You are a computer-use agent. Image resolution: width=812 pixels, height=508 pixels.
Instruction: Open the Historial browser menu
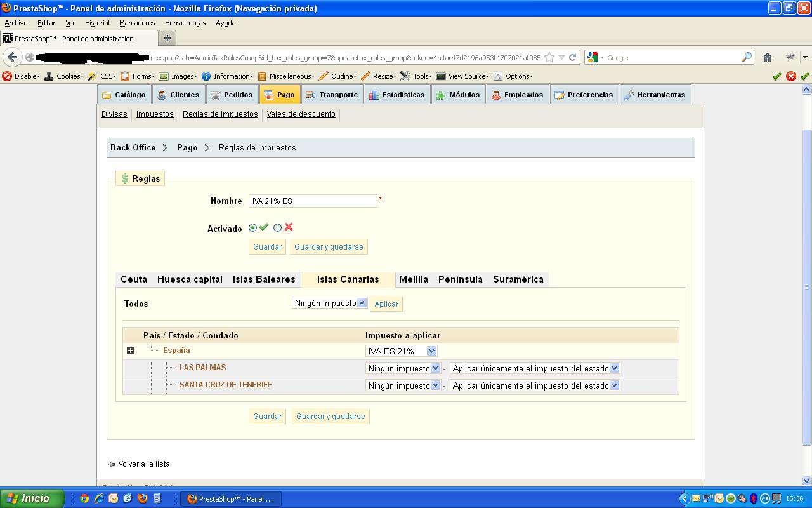[x=97, y=23]
